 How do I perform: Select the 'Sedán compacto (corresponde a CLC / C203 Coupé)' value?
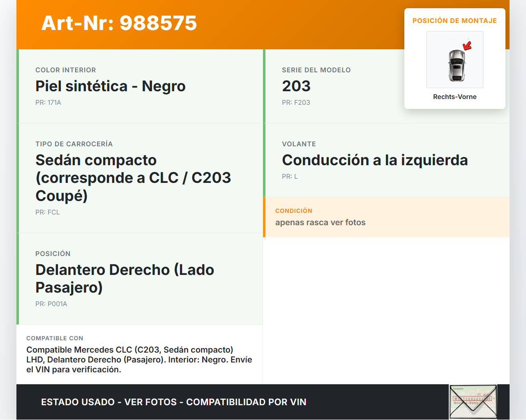coord(133,178)
